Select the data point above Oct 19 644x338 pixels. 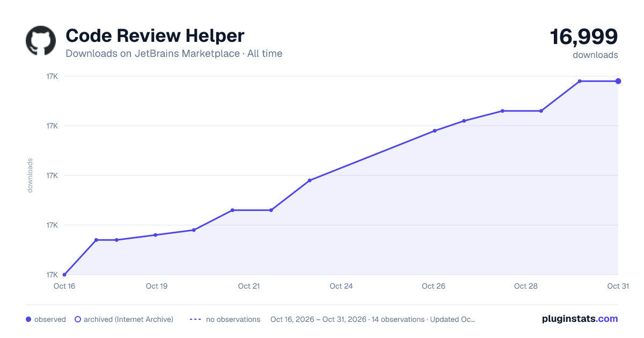click(x=156, y=235)
